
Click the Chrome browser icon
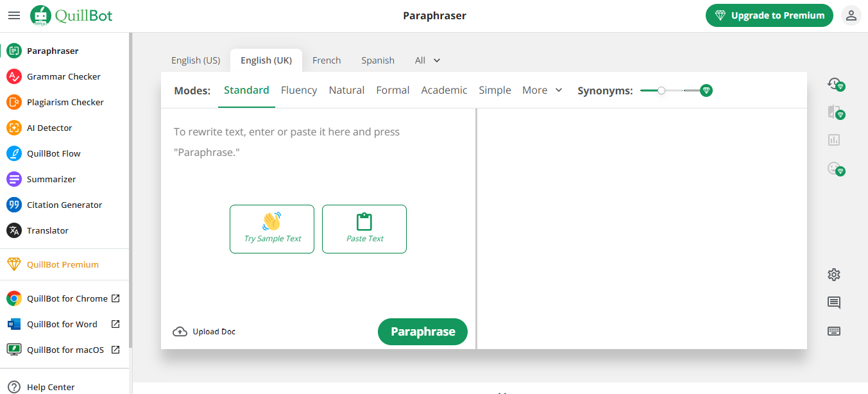click(x=14, y=298)
